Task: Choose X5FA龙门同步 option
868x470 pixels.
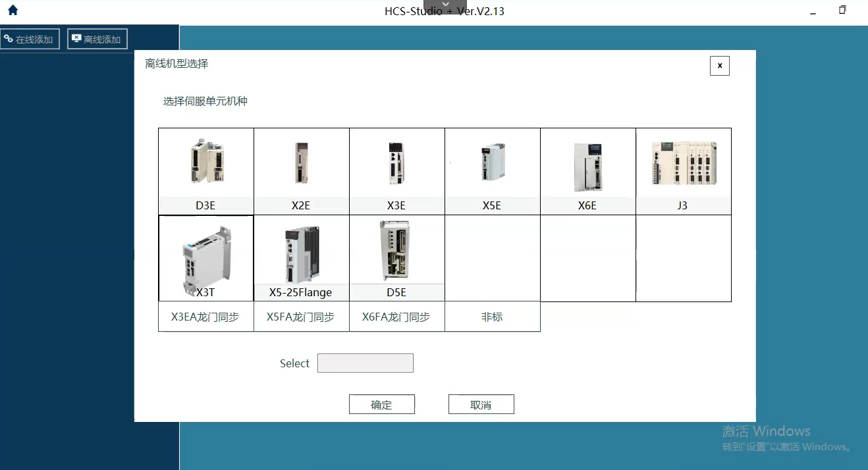Action: click(302, 317)
